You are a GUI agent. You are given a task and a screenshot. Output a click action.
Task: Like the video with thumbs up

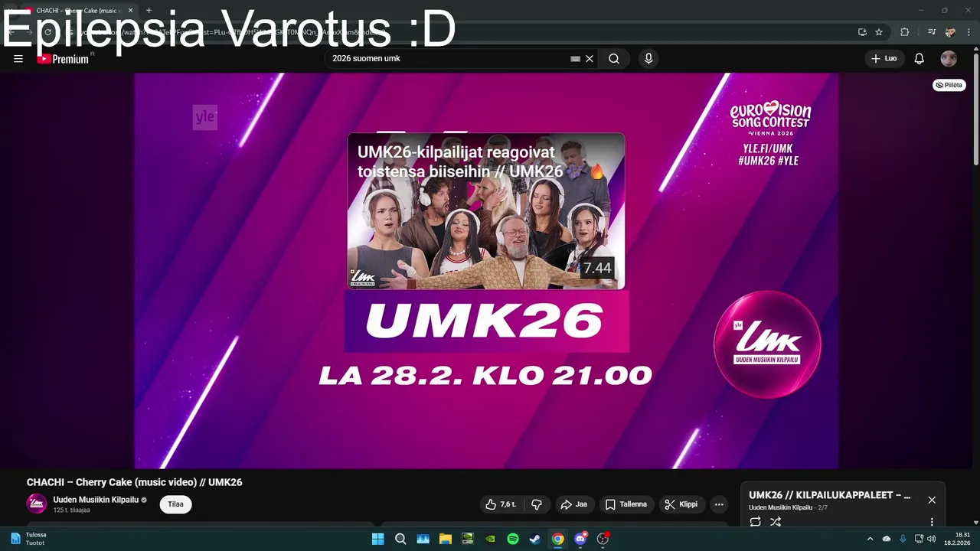(500, 504)
